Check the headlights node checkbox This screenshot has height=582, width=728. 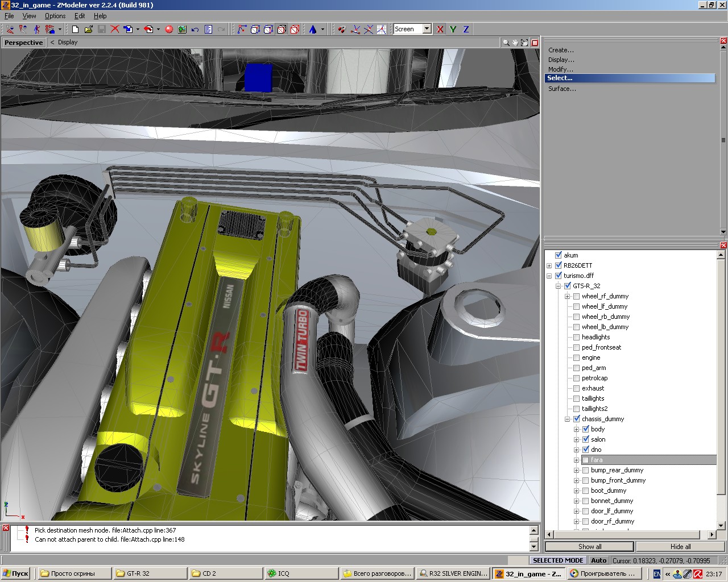[x=577, y=337]
